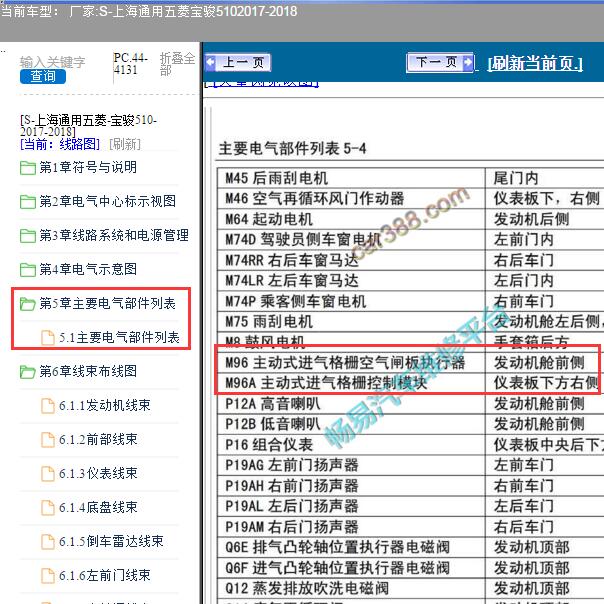Select M96 主动式进气格栅空气闸板执行器 cell
The width and height of the screenshot is (604, 604).
(351, 362)
